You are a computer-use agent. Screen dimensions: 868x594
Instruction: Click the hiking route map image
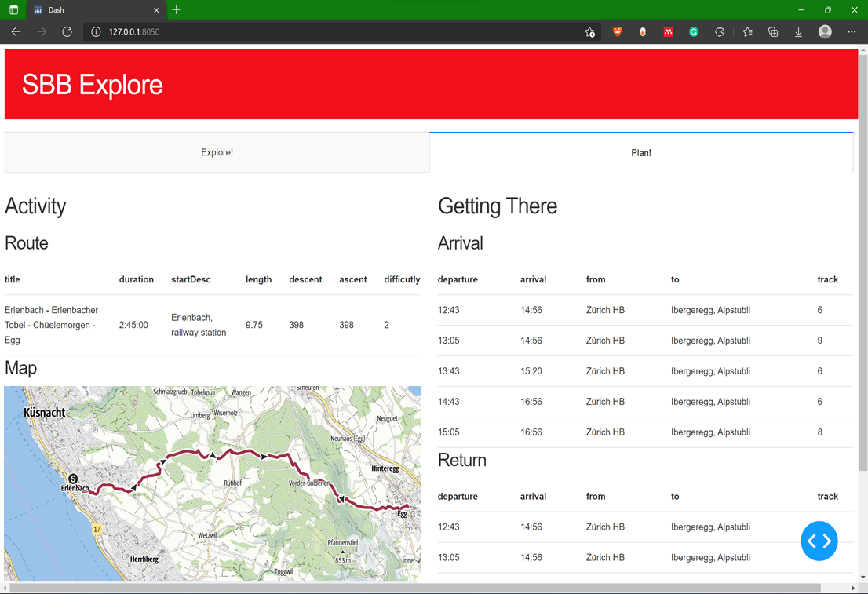[213, 483]
